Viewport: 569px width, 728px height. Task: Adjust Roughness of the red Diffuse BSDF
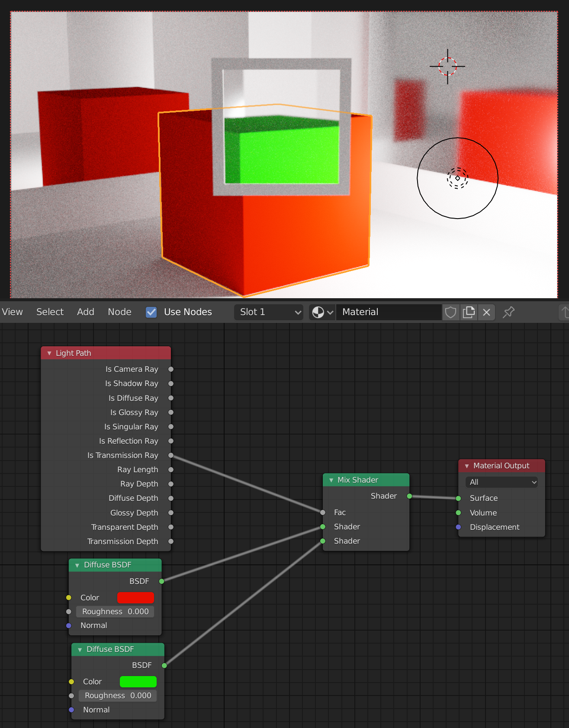pos(115,612)
